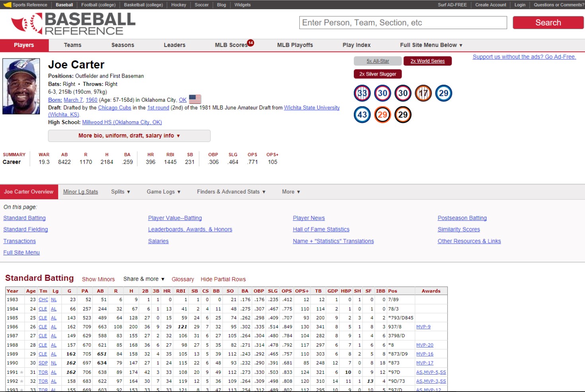Open the black-numbered uniform 29 badge
The width and height of the screenshot is (585, 392).
click(403, 115)
